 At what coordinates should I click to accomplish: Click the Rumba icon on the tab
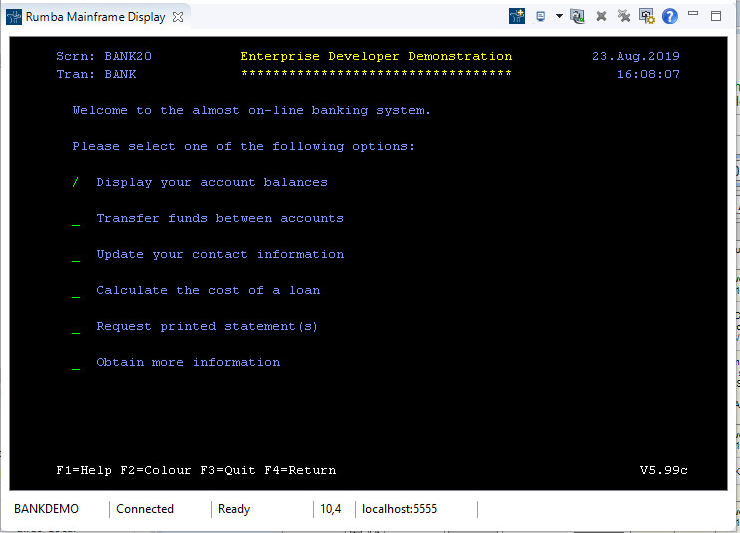coord(14,17)
